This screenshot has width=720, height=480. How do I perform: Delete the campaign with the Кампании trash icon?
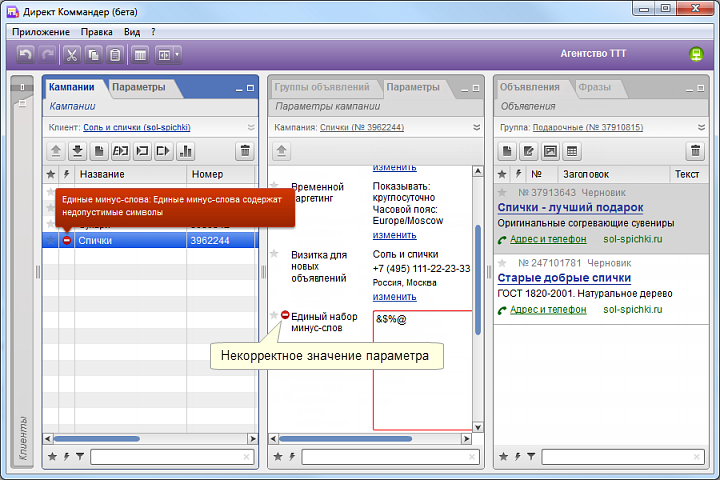[x=245, y=151]
